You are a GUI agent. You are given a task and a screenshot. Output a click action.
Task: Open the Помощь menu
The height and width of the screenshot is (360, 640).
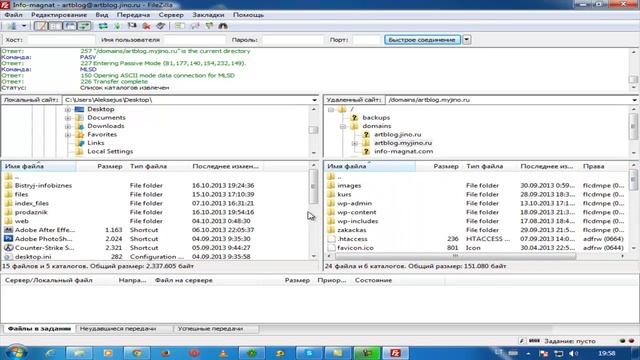(x=248, y=15)
